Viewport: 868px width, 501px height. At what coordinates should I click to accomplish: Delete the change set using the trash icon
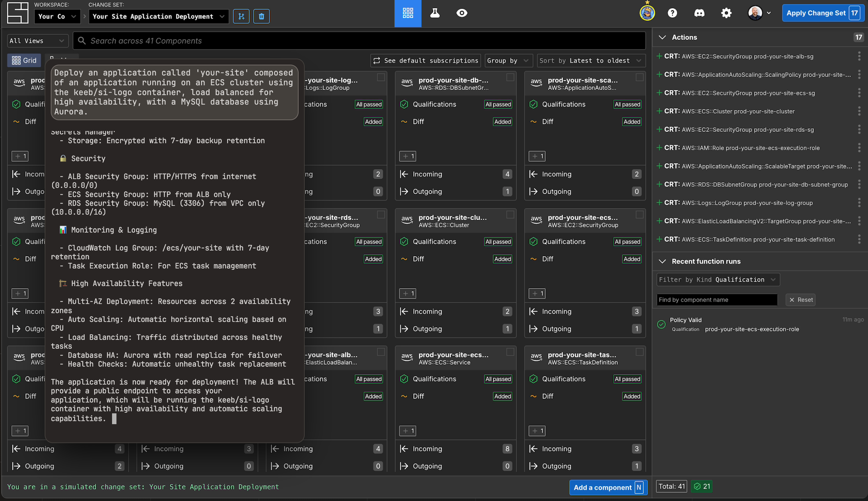pyautogui.click(x=261, y=16)
